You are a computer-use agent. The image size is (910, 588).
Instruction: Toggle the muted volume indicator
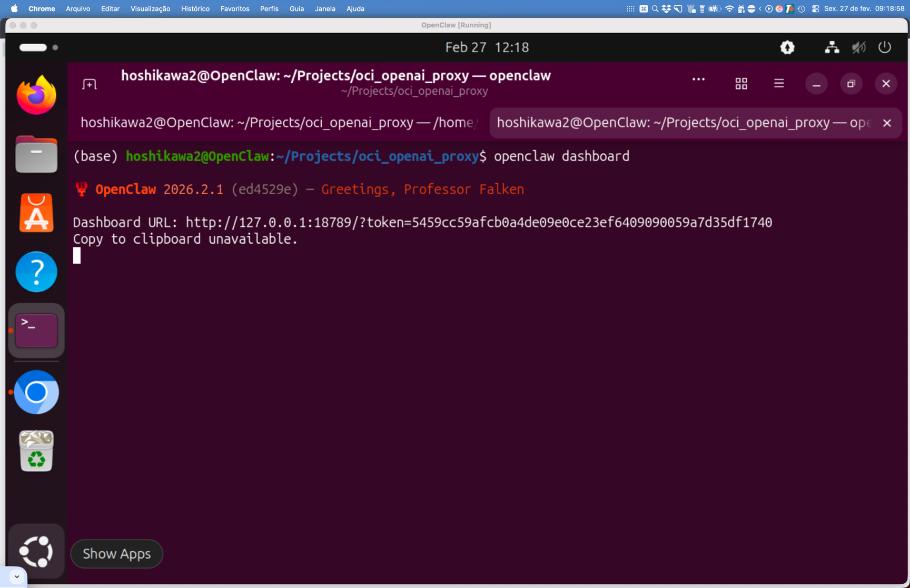pyautogui.click(x=858, y=47)
